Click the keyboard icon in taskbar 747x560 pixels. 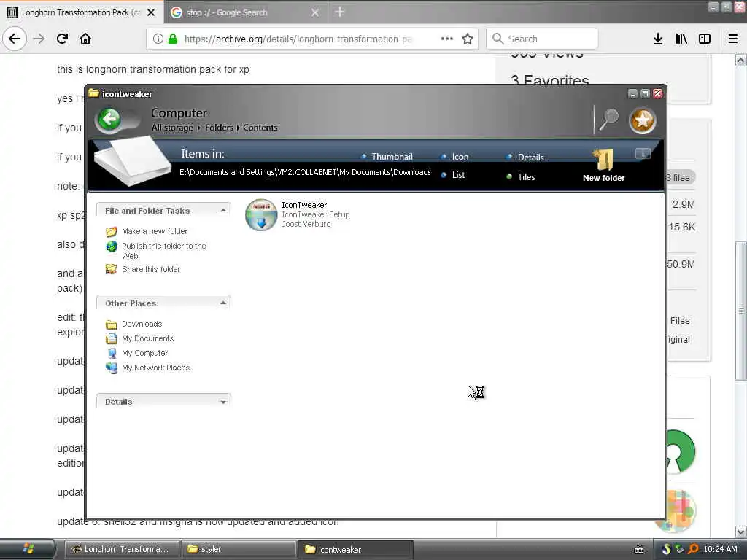(639, 550)
